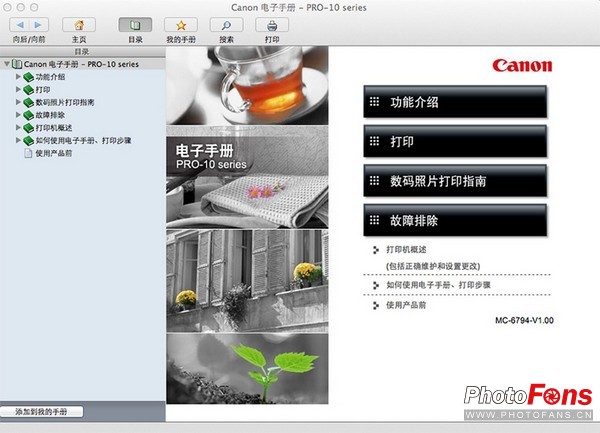
Task: Select 如何使用电子手册、打印步骤 in the tree
Action: [82, 141]
